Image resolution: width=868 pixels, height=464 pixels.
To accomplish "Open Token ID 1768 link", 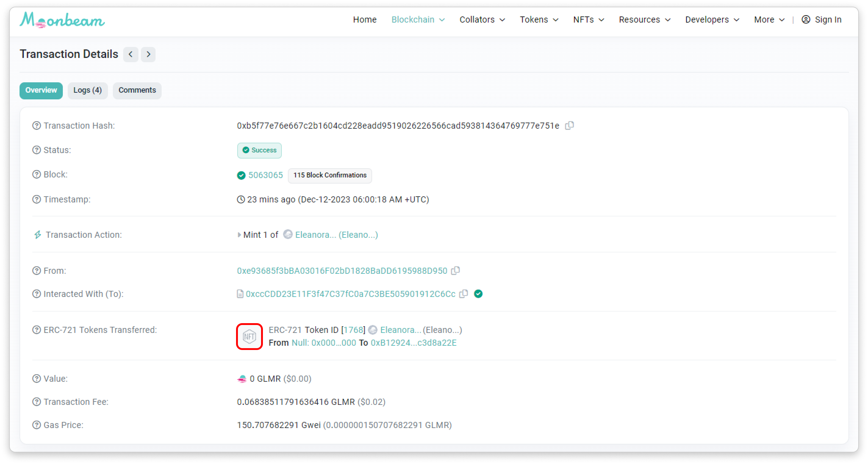I will click(353, 330).
